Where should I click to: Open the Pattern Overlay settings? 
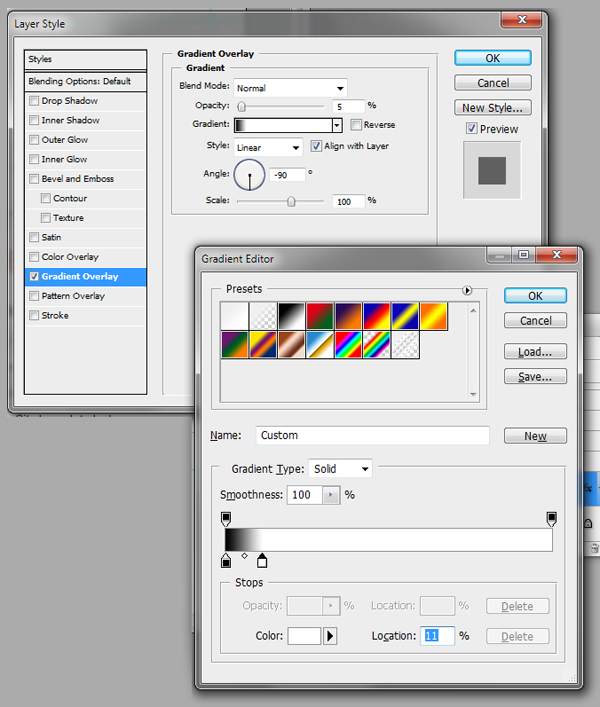[73, 296]
